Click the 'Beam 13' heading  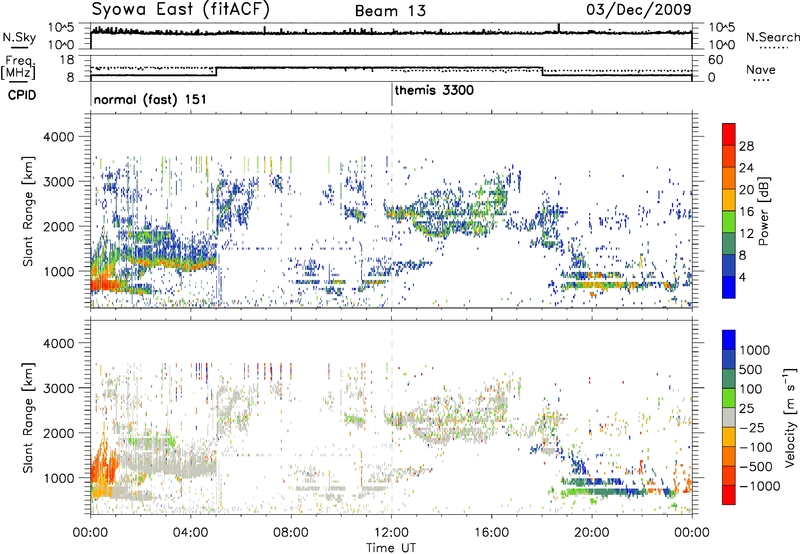click(390, 11)
